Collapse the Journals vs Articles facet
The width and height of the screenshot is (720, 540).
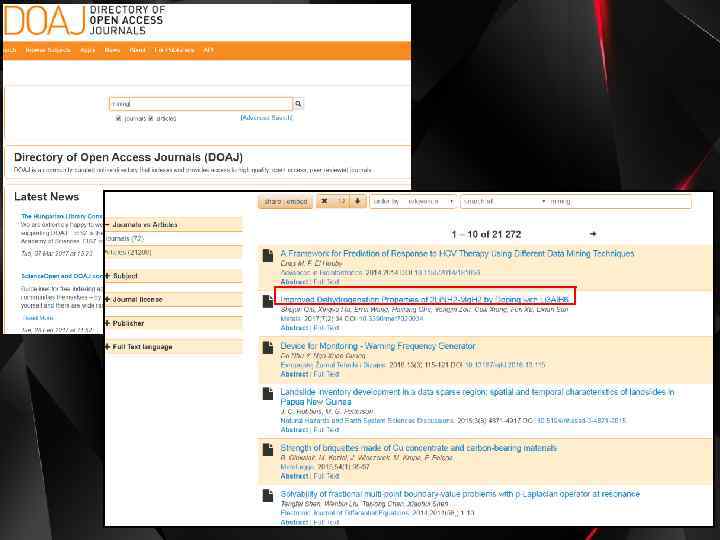click(x=174, y=225)
